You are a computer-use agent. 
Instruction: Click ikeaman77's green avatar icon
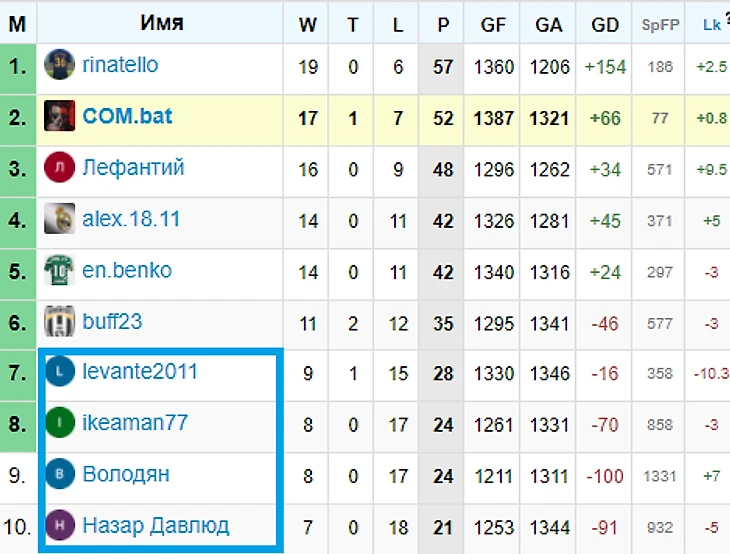60,423
